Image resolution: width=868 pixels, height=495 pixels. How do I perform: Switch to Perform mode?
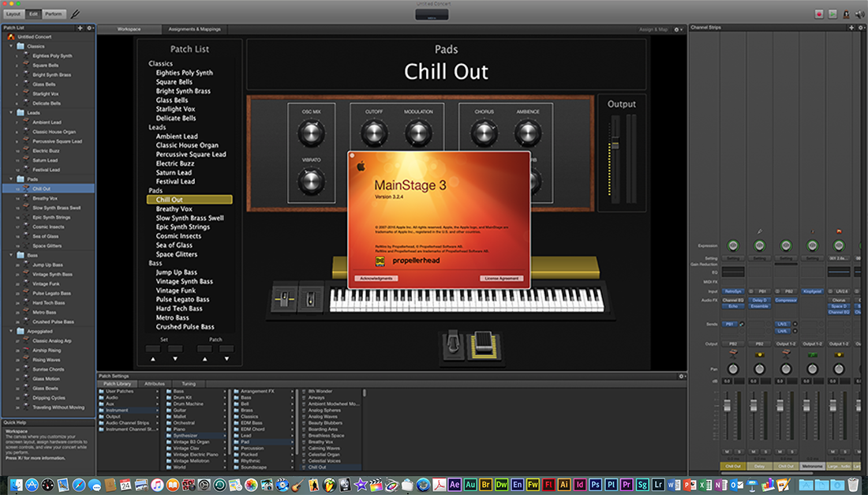tap(54, 14)
